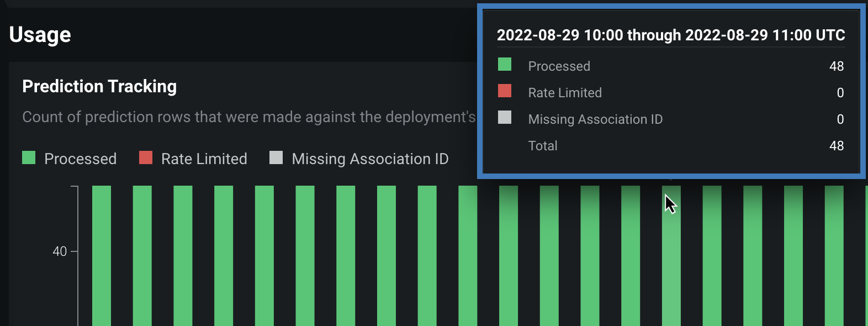Viewport: 868px width, 326px height.
Task: Click the Prediction Tracking chart title
Action: coord(99,87)
